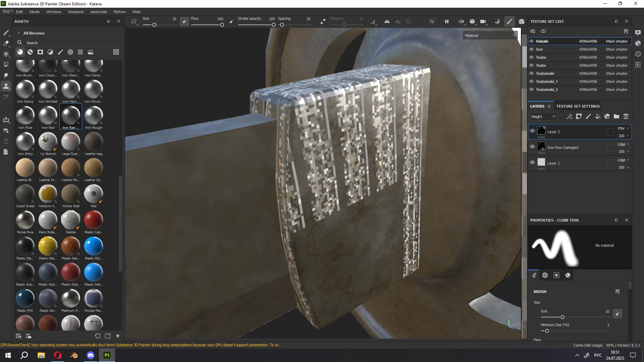Click the Leather bag material thumbnail
This screenshot has width=644, height=362.
pyautogui.click(x=93, y=142)
